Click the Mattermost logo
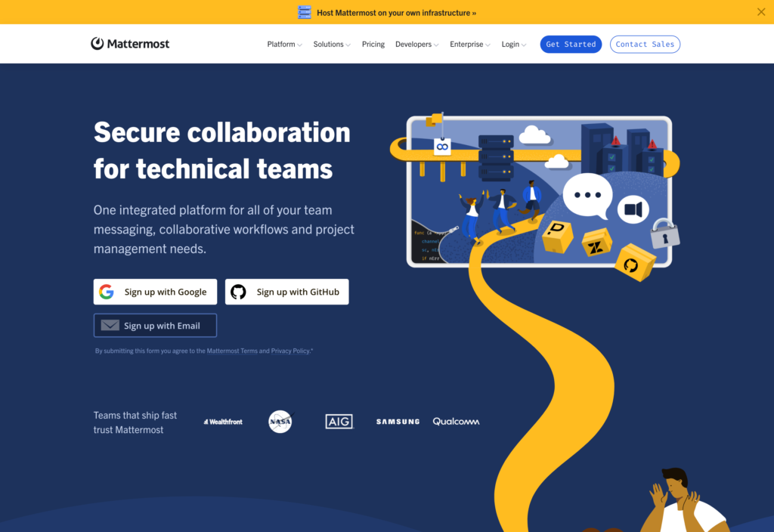774x532 pixels. (x=130, y=44)
